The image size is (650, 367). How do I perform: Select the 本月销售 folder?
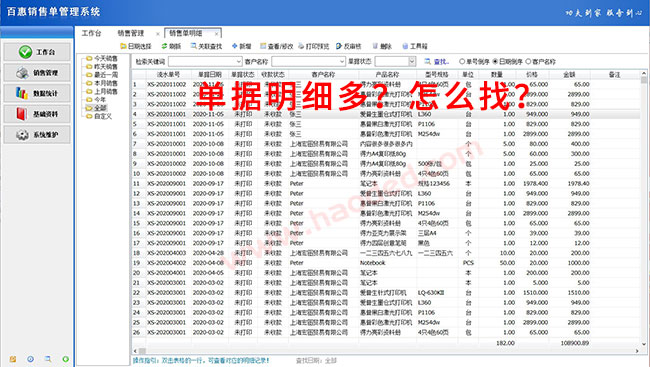[x=102, y=83]
